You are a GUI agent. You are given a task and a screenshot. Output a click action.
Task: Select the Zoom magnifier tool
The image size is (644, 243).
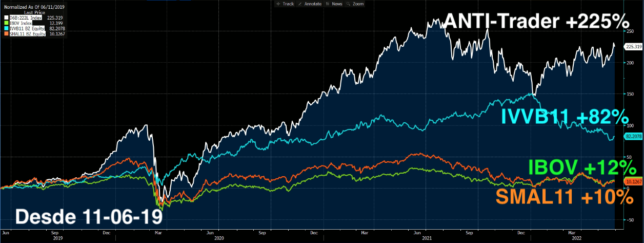point(355,4)
